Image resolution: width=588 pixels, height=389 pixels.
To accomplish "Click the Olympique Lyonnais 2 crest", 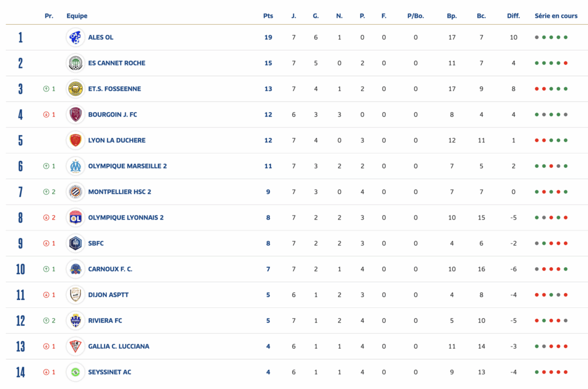I will [x=75, y=217].
